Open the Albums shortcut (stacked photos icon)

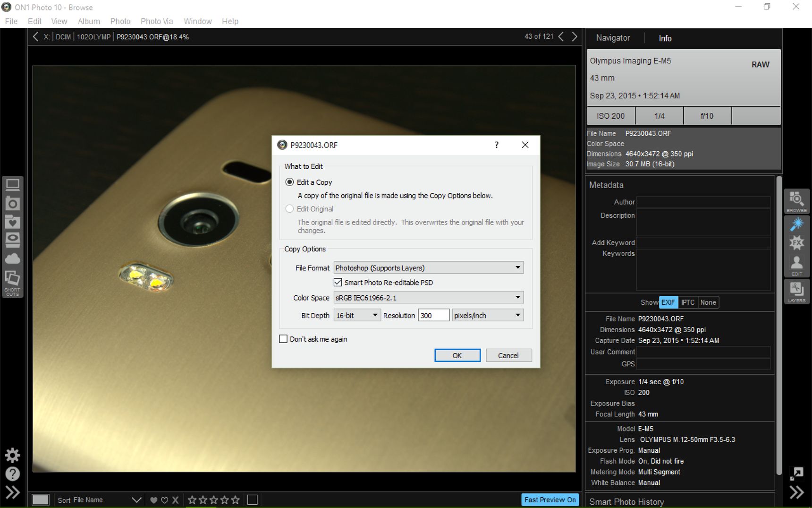(12, 277)
